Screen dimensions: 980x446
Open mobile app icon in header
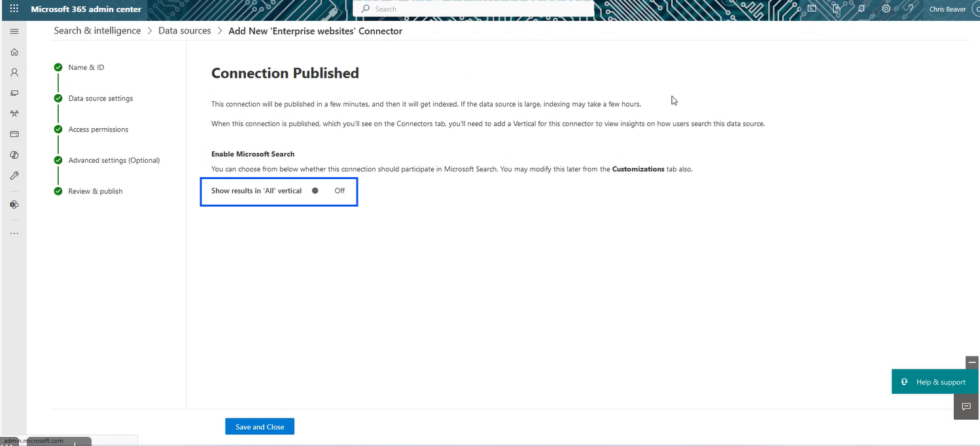point(836,9)
